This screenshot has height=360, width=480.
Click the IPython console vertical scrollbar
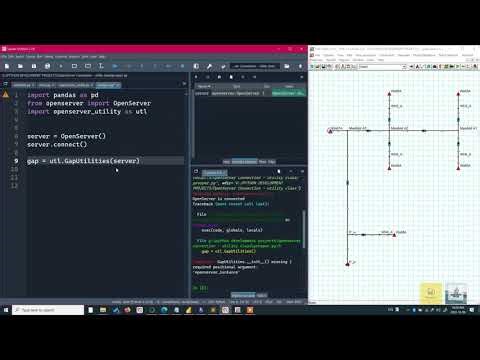point(303,229)
